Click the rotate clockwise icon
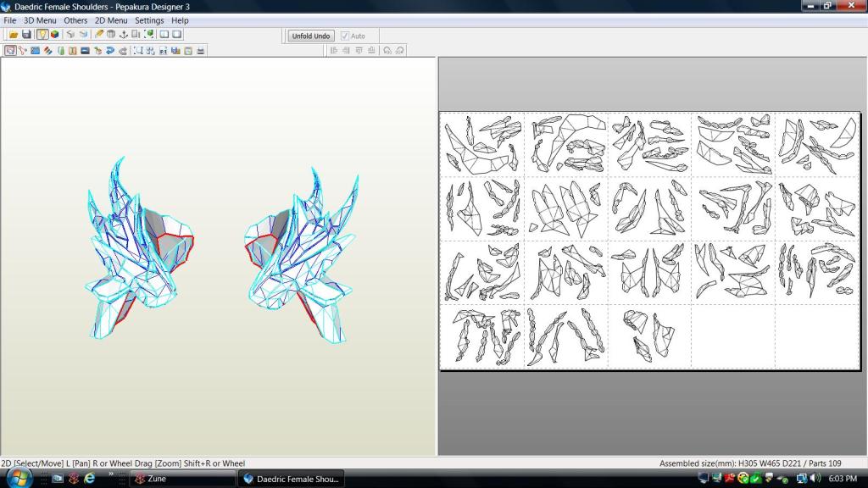The height and width of the screenshot is (488, 868). click(400, 50)
